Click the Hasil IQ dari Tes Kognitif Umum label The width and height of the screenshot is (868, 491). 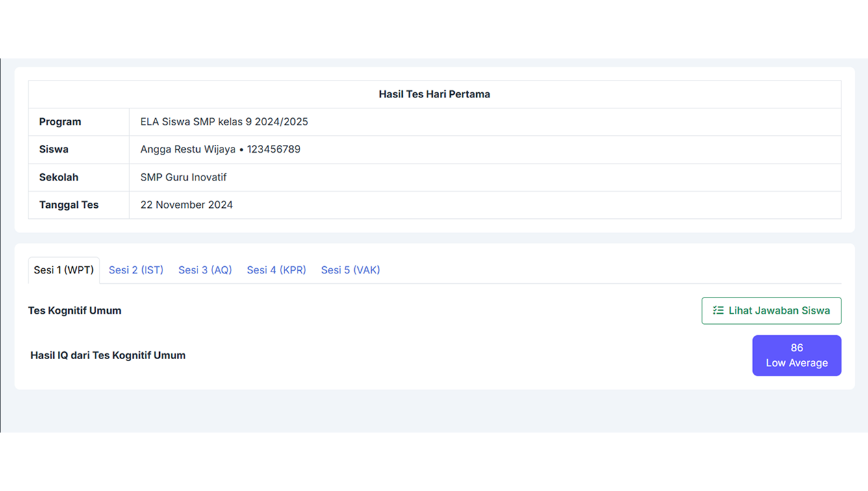108,355
